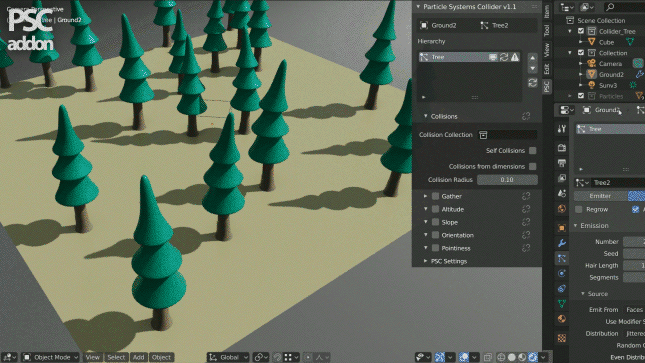Click the snapping magnet icon
This screenshot has width=645, height=363.
coord(278,357)
